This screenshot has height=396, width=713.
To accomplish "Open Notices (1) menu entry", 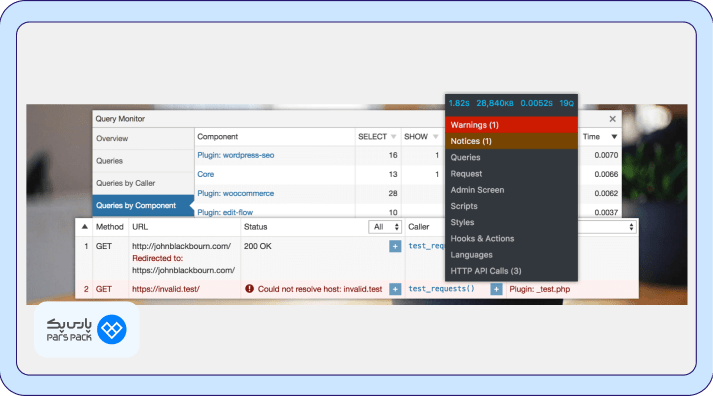I will (x=512, y=141).
